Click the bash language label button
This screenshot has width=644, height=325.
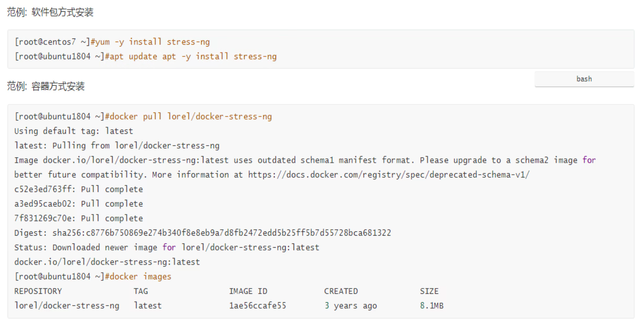(584, 79)
